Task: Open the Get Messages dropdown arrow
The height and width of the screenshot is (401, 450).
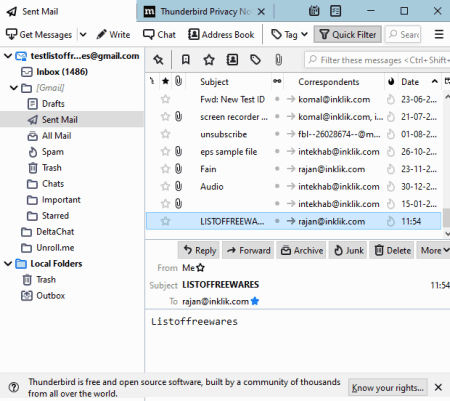Action: (x=83, y=34)
